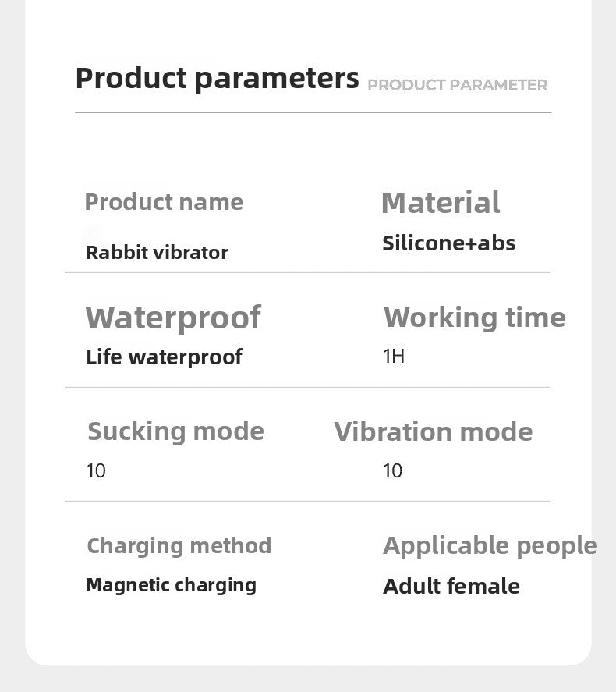616x692 pixels.
Task: Click the Material label
Action: pyautogui.click(x=441, y=203)
